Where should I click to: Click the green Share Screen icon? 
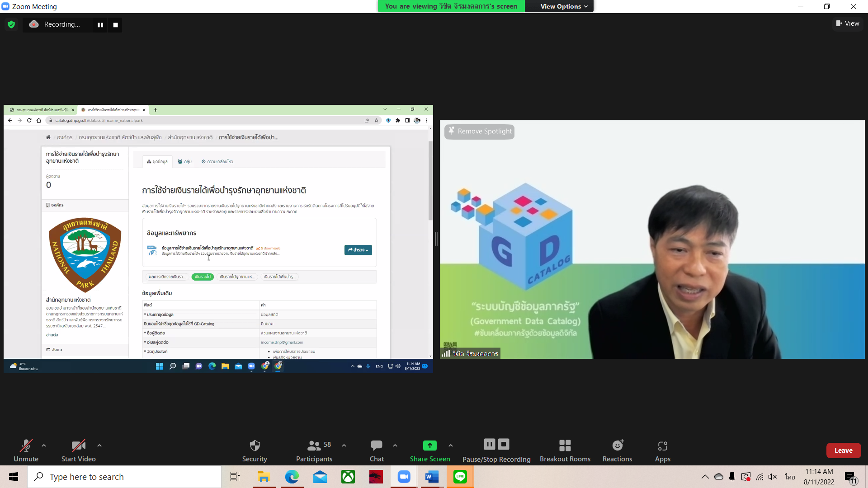click(429, 446)
